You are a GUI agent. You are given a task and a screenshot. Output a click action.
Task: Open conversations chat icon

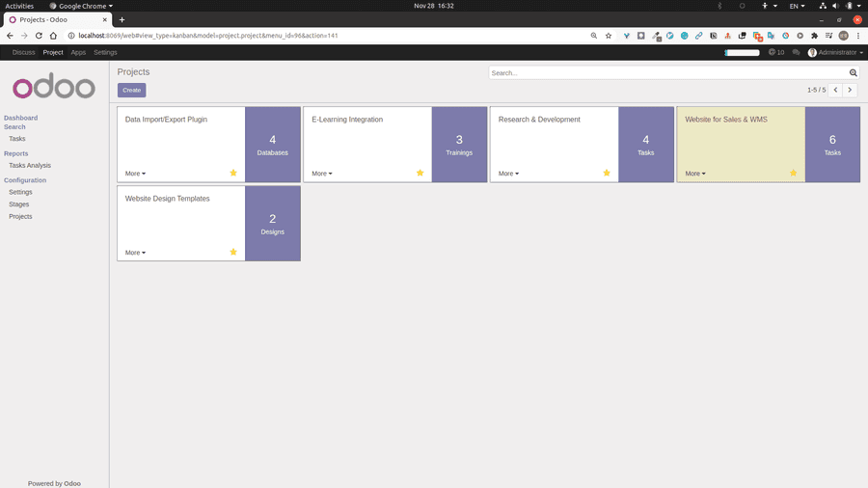(796, 53)
